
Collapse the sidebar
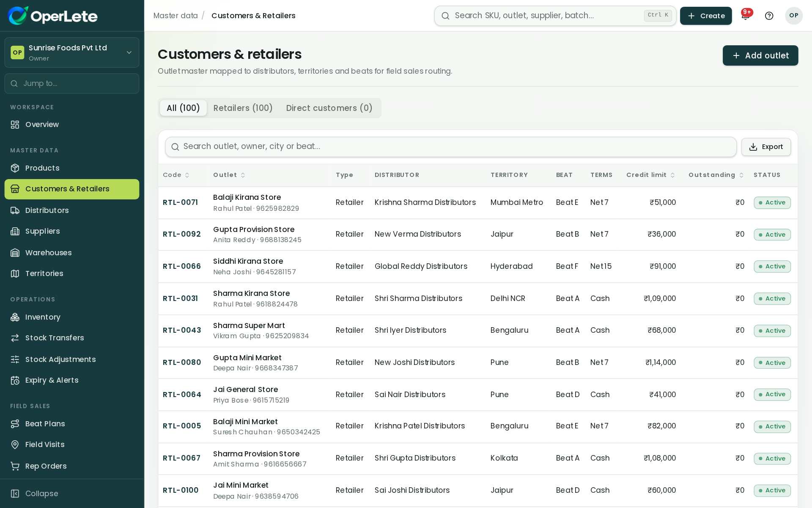pos(72,494)
